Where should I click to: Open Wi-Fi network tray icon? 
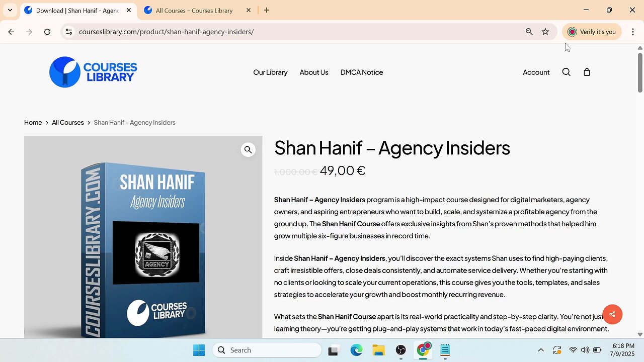point(573,350)
